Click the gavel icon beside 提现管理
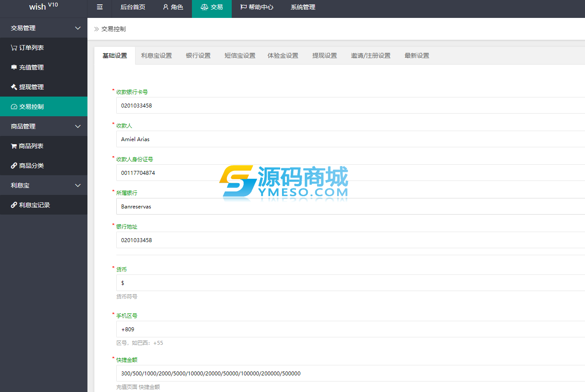This screenshot has width=585, height=392. coord(14,87)
